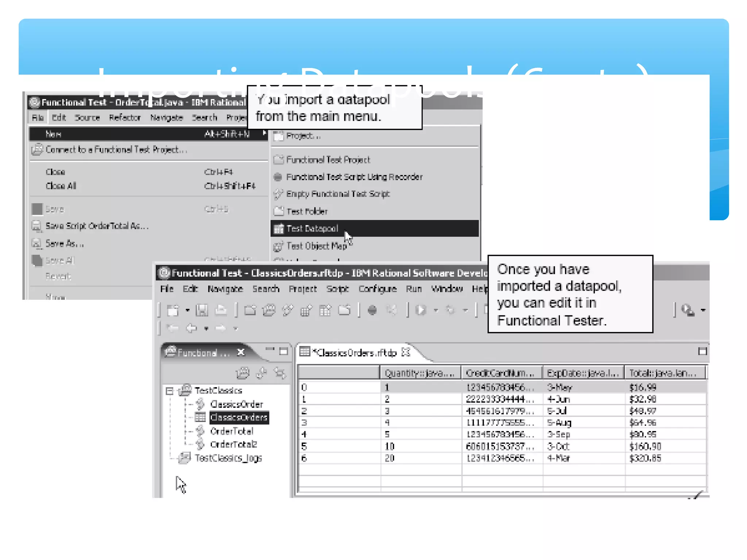This screenshot has width=747, height=560.
Task: Open the Window menu
Action: [447, 289]
